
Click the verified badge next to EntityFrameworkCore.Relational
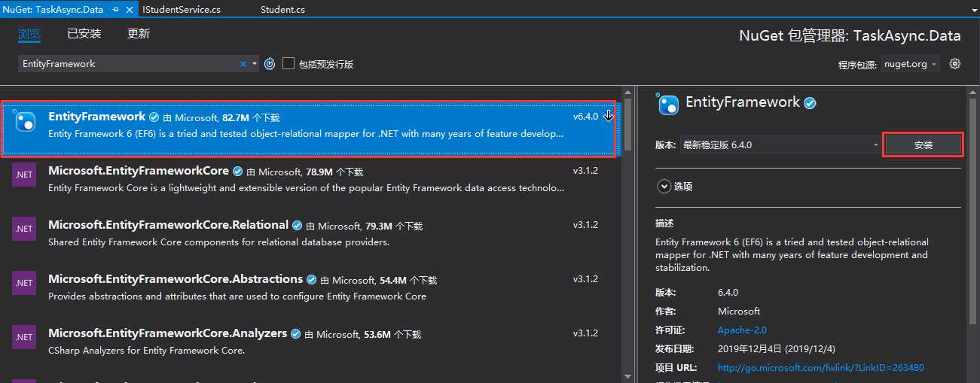click(297, 226)
